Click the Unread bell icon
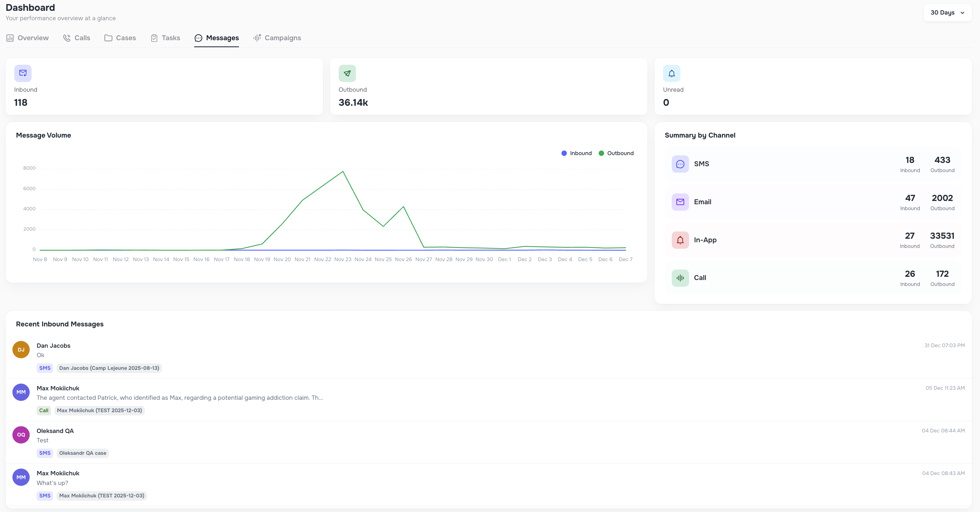This screenshot has height=512, width=980. coord(671,73)
